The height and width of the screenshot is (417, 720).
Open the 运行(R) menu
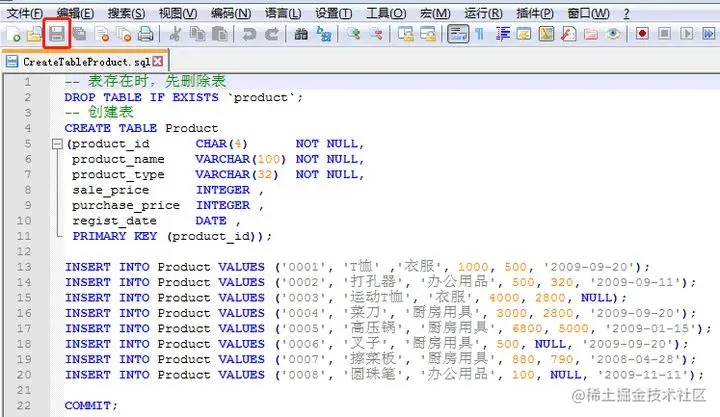pyautogui.click(x=483, y=13)
